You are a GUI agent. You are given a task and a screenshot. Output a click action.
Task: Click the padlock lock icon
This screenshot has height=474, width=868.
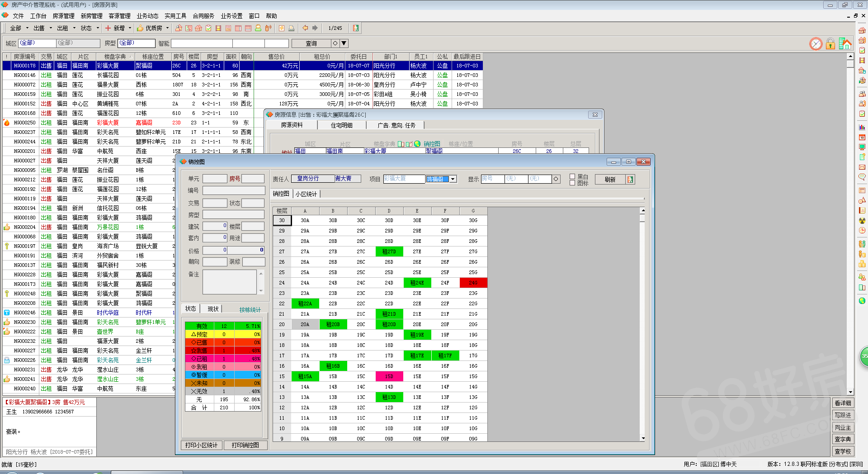(830, 44)
